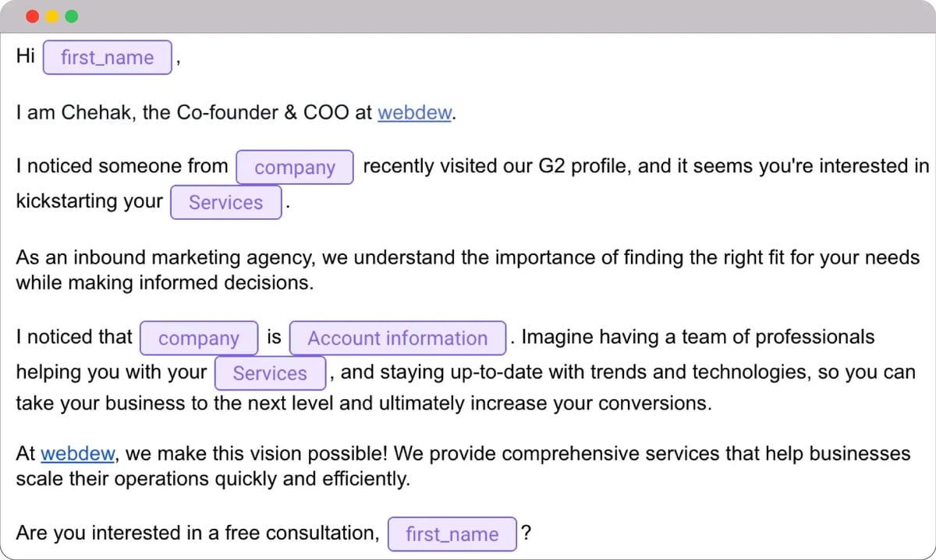This screenshot has width=936, height=560.
Task: Minimize the window using the yellow button
Action: 52,16
